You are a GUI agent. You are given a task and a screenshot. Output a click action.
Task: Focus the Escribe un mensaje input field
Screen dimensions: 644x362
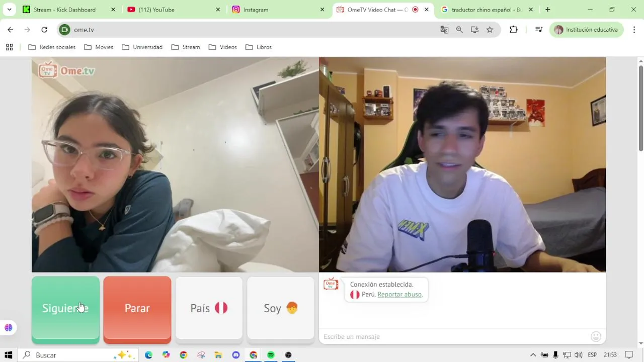[455, 336]
